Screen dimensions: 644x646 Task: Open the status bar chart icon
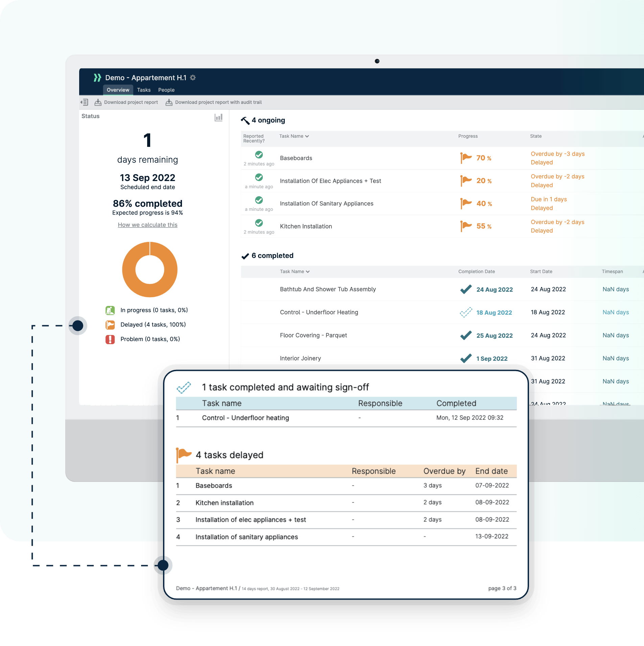point(218,117)
